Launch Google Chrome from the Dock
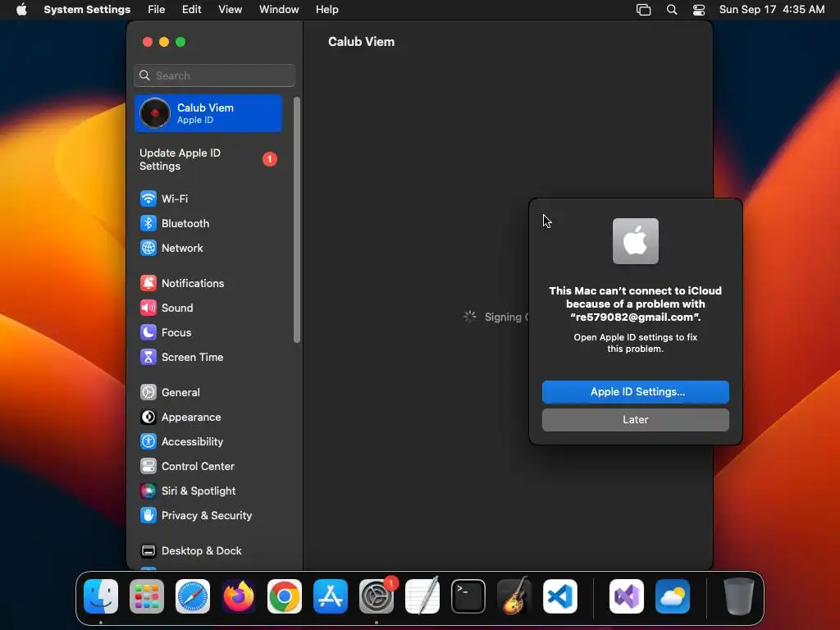Viewport: 840px width, 630px height. point(285,596)
